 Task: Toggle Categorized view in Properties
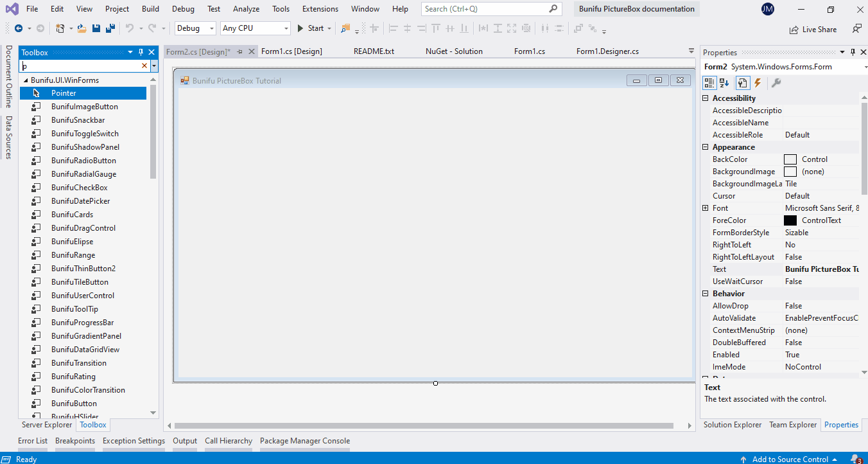[x=709, y=83]
